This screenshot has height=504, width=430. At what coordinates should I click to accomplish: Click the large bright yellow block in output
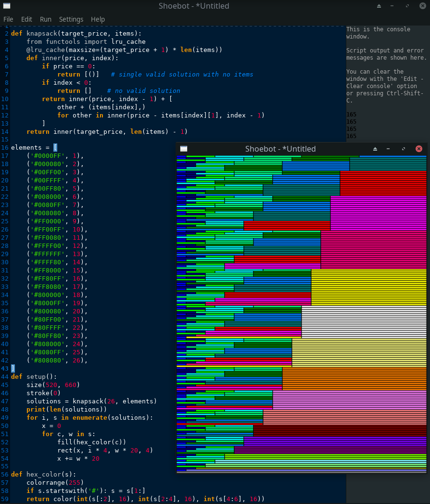click(368, 287)
